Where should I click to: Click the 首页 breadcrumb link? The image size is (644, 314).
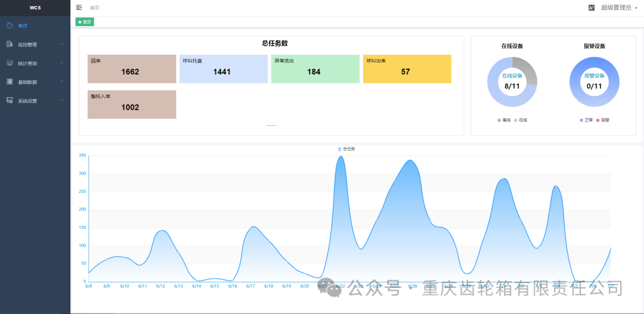[95, 8]
